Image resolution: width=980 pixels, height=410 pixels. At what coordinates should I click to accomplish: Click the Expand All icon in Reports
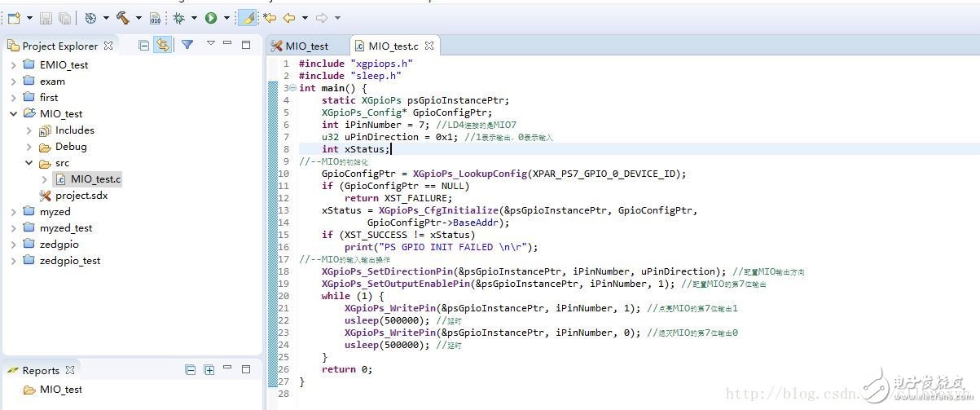point(209,370)
